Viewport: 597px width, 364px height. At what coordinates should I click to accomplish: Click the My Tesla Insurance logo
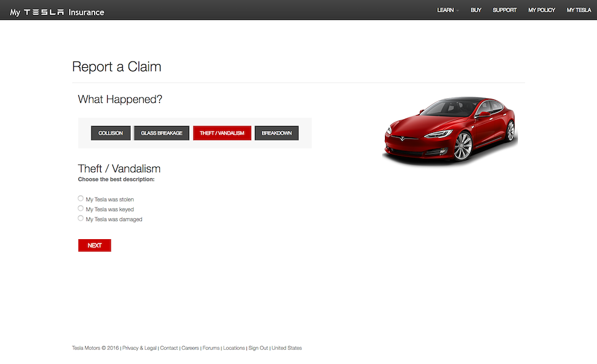click(x=57, y=12)
